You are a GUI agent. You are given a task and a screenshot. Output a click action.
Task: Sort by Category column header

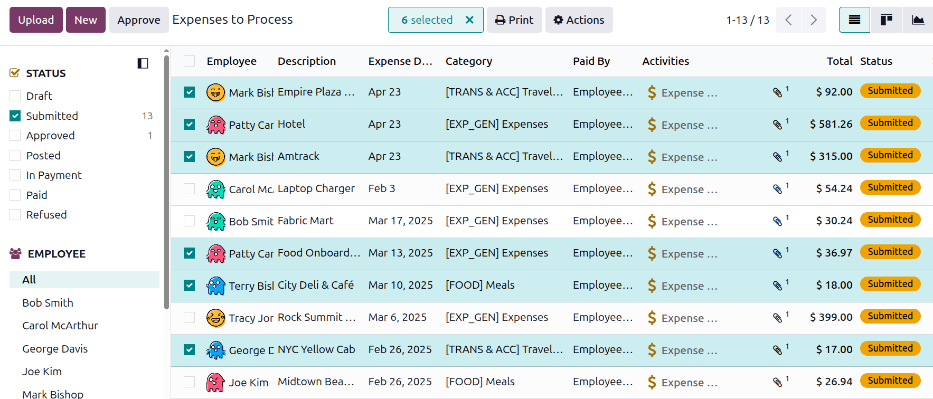click(x=469, y=61)
